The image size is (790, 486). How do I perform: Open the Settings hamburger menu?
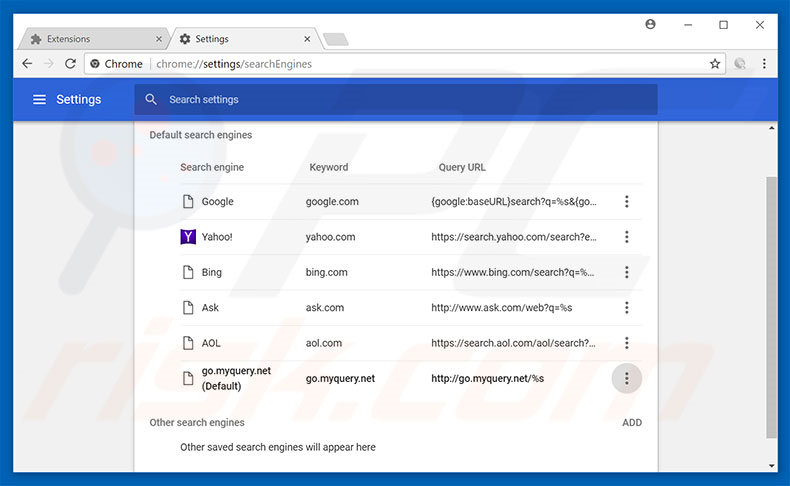(x=39, y=100)
